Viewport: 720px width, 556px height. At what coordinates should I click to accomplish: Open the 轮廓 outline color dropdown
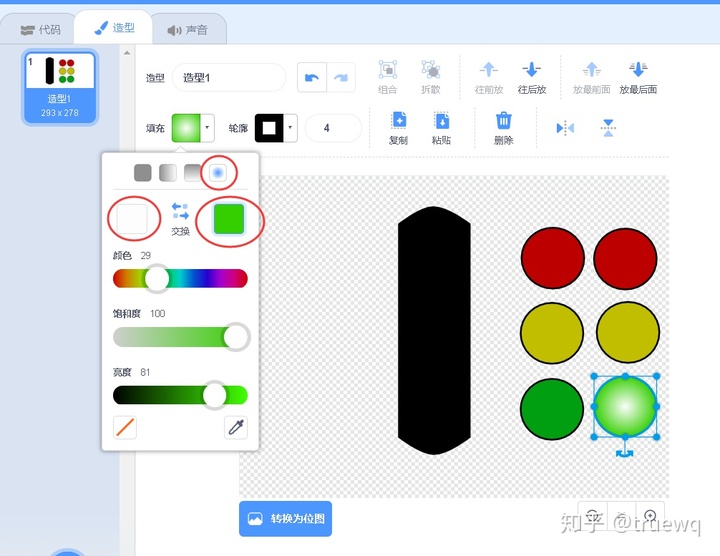(x=276, y=128)
